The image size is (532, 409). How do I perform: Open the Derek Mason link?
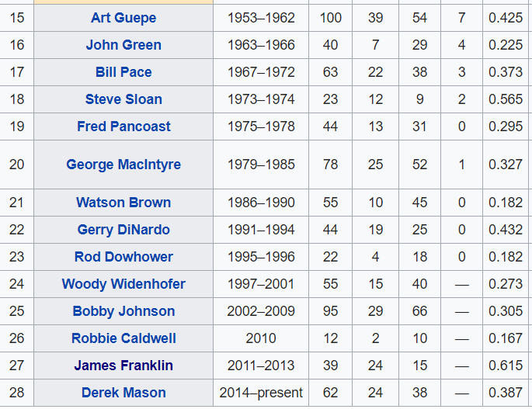pyautogui.click(x=123, y=393)
